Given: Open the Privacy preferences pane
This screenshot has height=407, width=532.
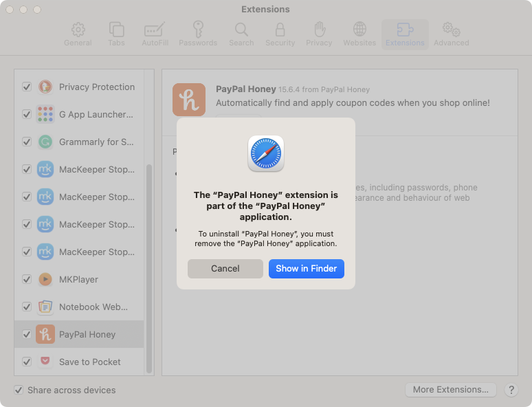Looking at the screenshot, I should coord(319,34).
